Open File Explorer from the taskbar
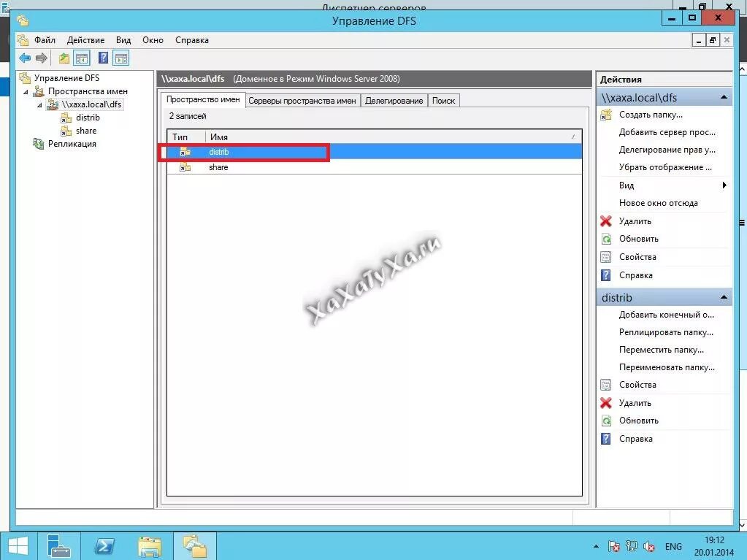The height and width of the screenshot is (560, 747). [150, 545]
